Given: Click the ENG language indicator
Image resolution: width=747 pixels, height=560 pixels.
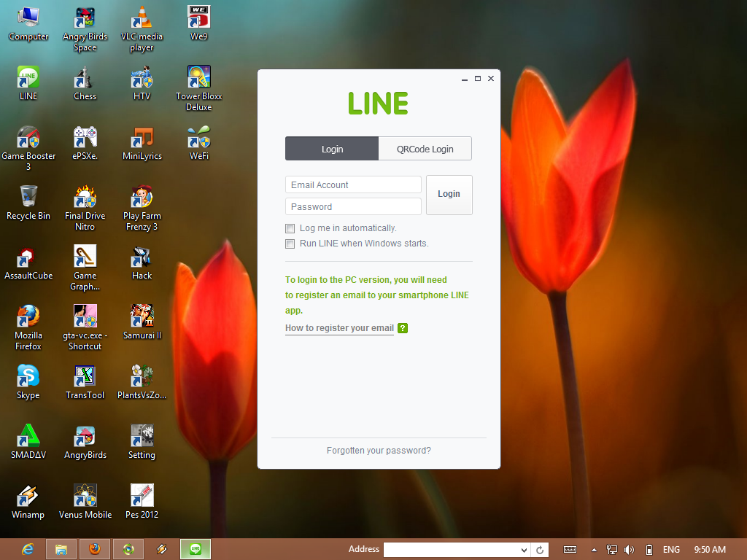Looking at the screenshot, I should click(671, 550).
